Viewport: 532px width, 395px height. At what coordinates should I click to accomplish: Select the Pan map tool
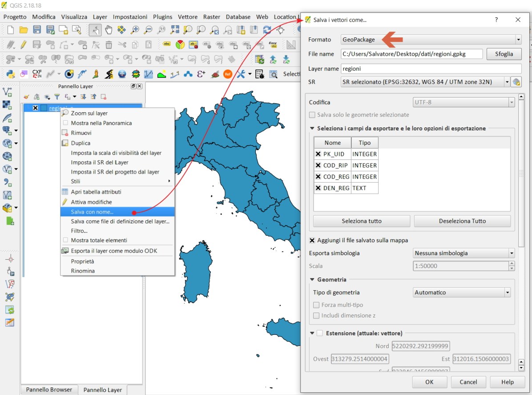(x=109, y=30)
